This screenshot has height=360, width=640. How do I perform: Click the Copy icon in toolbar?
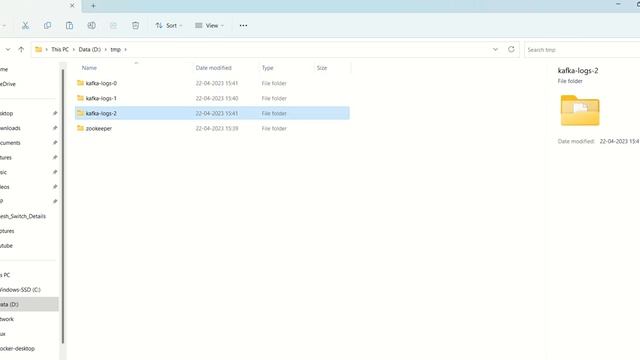pyautogui.click(x=47, y=25)
